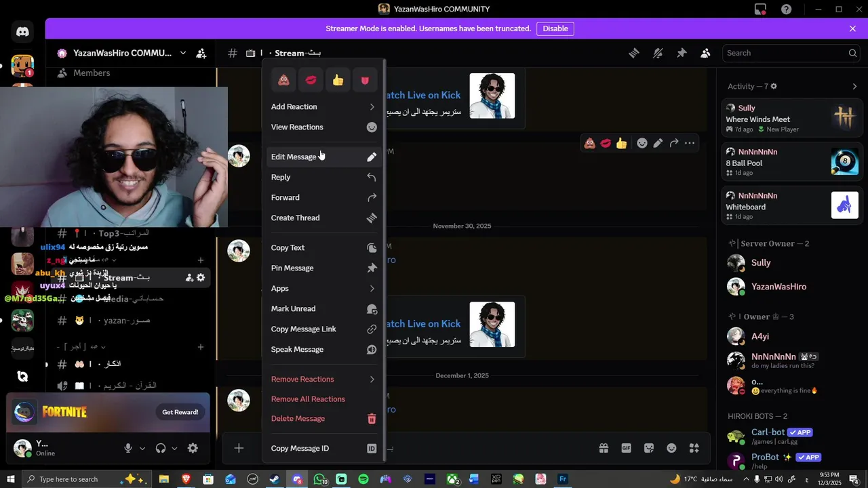This screenshot has height=488, width=868.
Task: Click the thumbs up quick reaction in context menu
Action: point(338,80)
